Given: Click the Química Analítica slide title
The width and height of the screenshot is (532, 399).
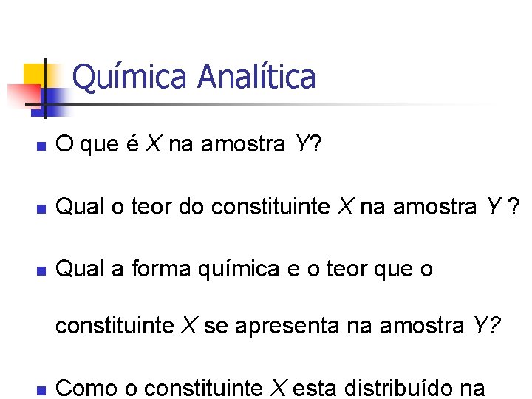Looking at the screenshot, I should (194, 77).
